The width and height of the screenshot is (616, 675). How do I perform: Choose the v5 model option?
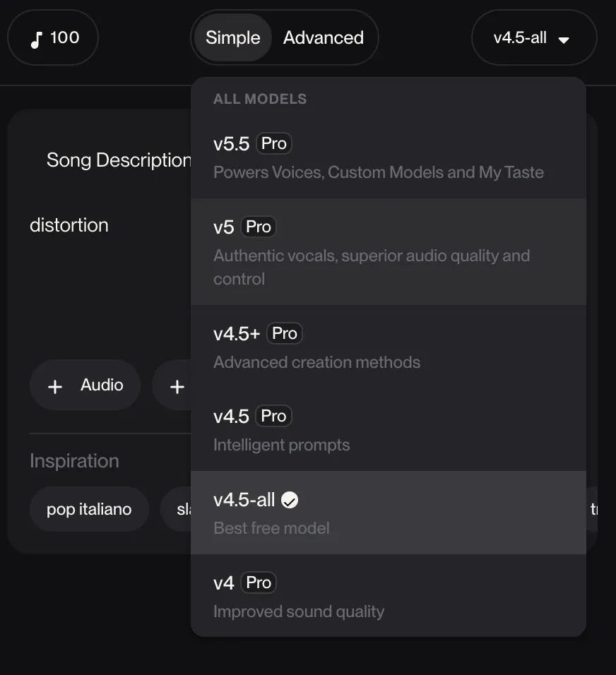[388, 251]
